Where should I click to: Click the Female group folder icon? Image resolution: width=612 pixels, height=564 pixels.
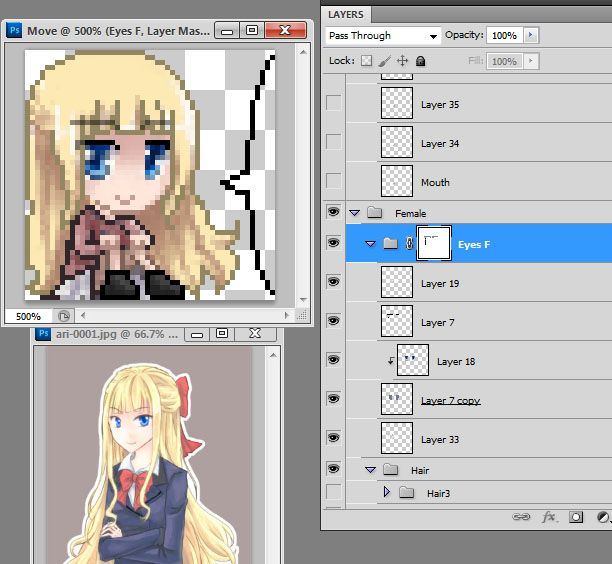(374, 213)
